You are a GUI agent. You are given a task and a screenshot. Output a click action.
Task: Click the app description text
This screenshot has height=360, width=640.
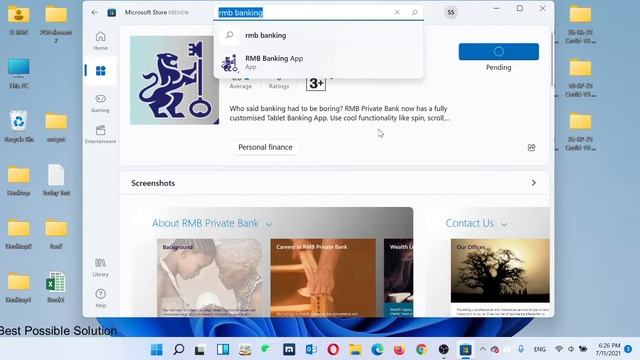click(x=340, y=113)
